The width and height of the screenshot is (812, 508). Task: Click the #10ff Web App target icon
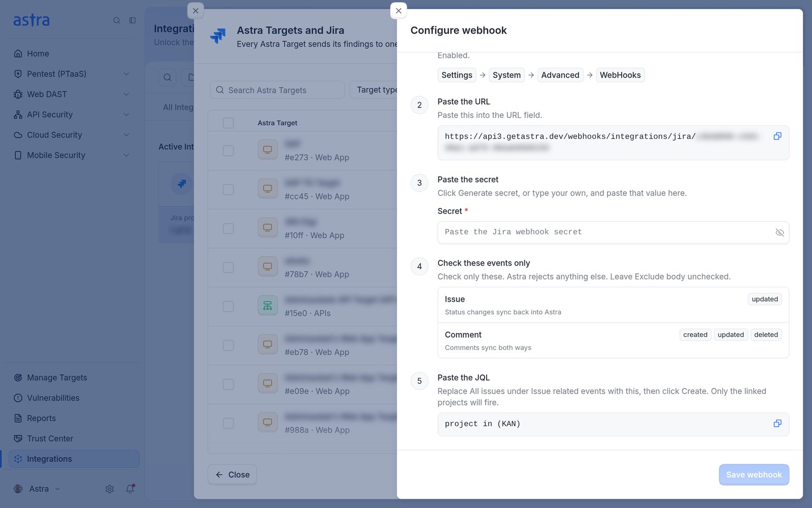pyautogui.click(x=267, y=228)
